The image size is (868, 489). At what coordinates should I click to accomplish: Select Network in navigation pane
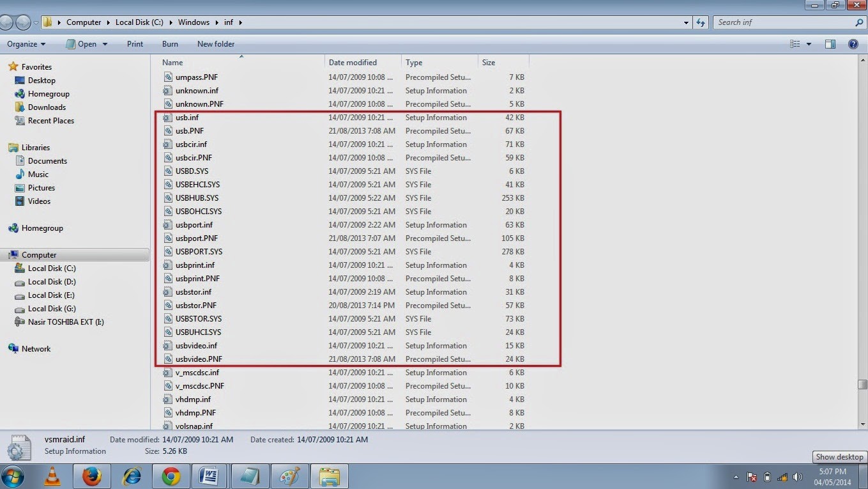[36, 349]
